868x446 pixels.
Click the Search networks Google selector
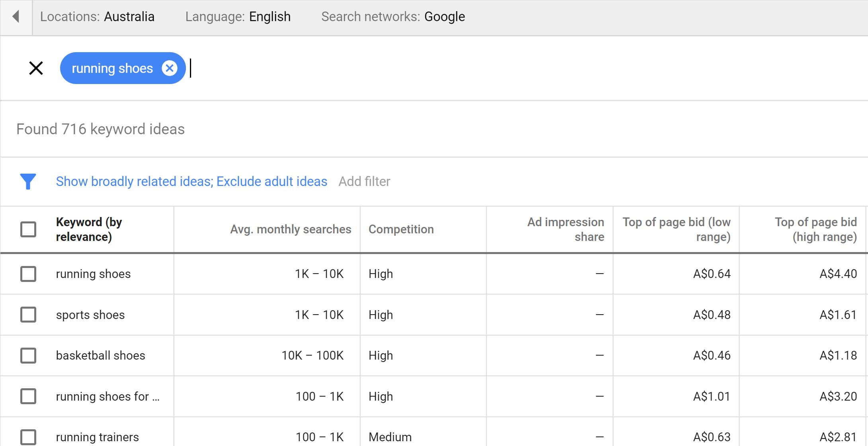tap(393, 16)
